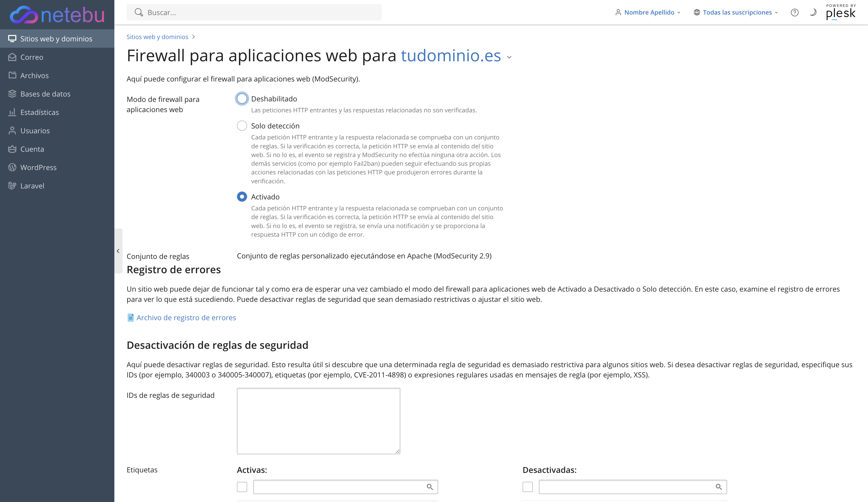The height and width of the screenshot is (502, 868).
Task: Click the globe icon beside Todas las suscripciones
Action: (697, 13)
